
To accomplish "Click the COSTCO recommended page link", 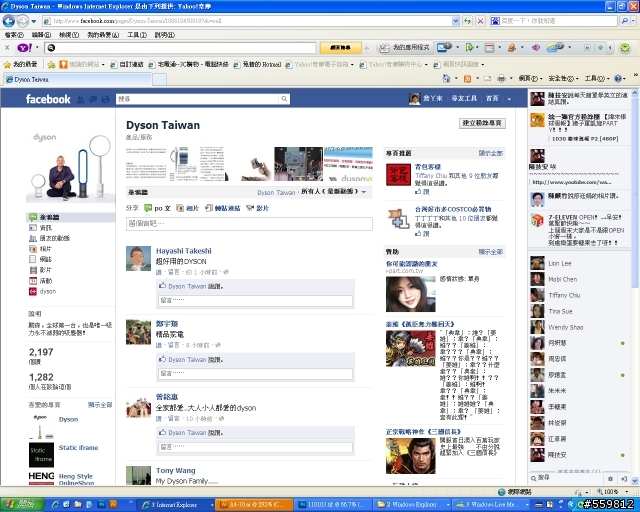I will (x=453, y=209).
